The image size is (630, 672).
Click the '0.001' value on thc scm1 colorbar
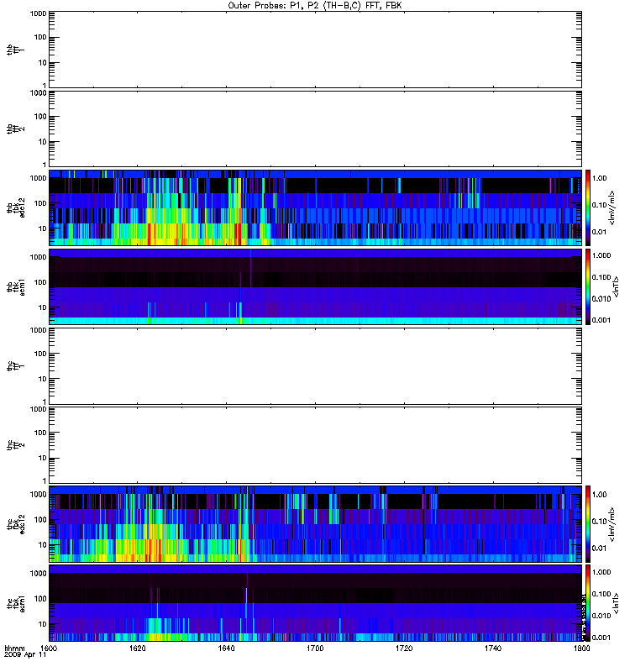click(x=601, y=638)
